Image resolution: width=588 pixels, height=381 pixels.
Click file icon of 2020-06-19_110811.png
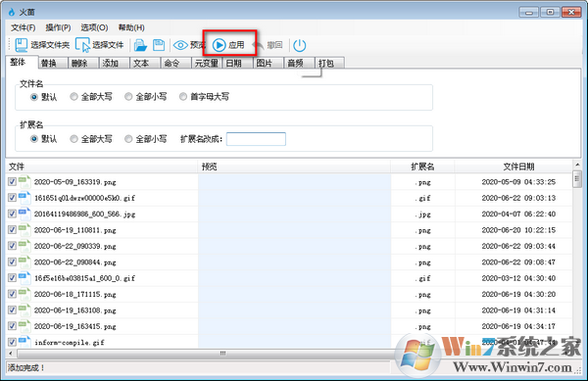click(24, 230)
